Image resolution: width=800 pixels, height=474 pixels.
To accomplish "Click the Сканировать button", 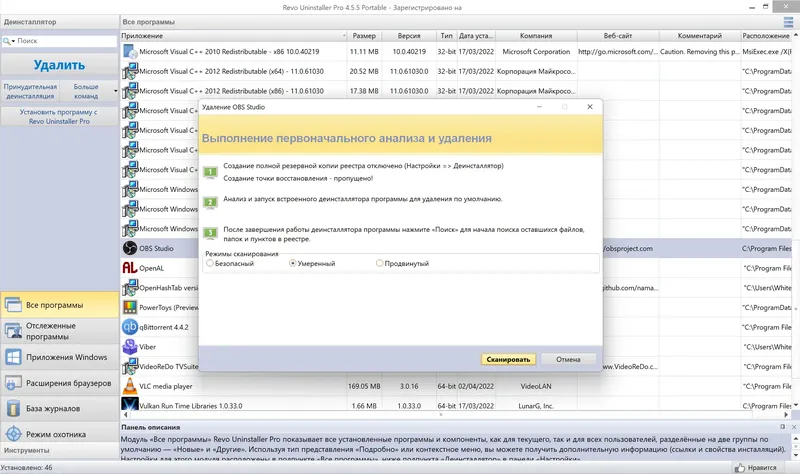I will [508, 359].
